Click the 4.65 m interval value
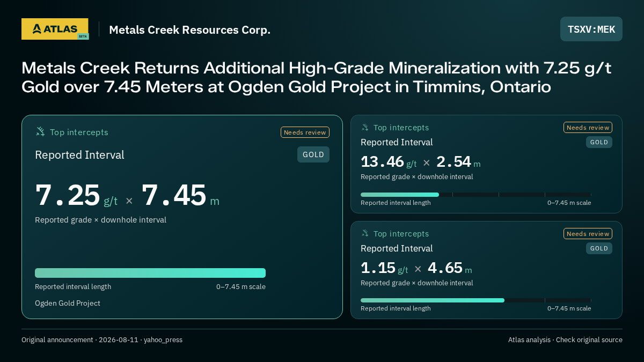 coord(450,268)
